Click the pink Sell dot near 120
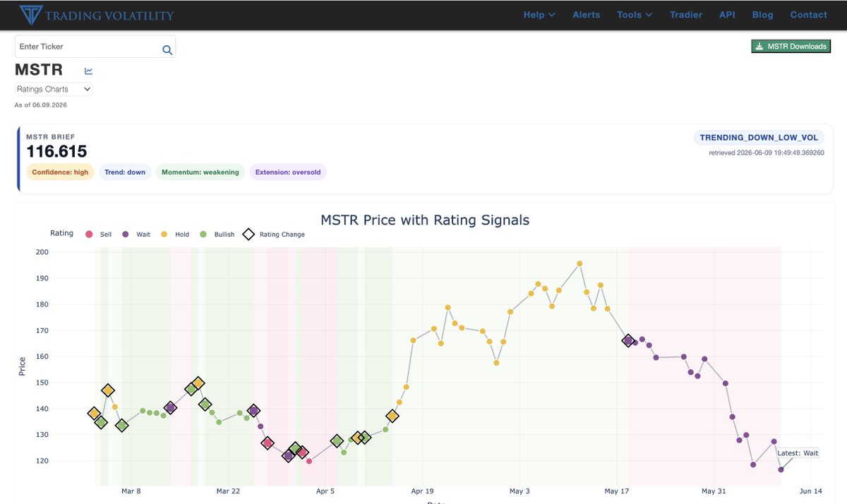The image size is (847, 504). tap(309, 461)
